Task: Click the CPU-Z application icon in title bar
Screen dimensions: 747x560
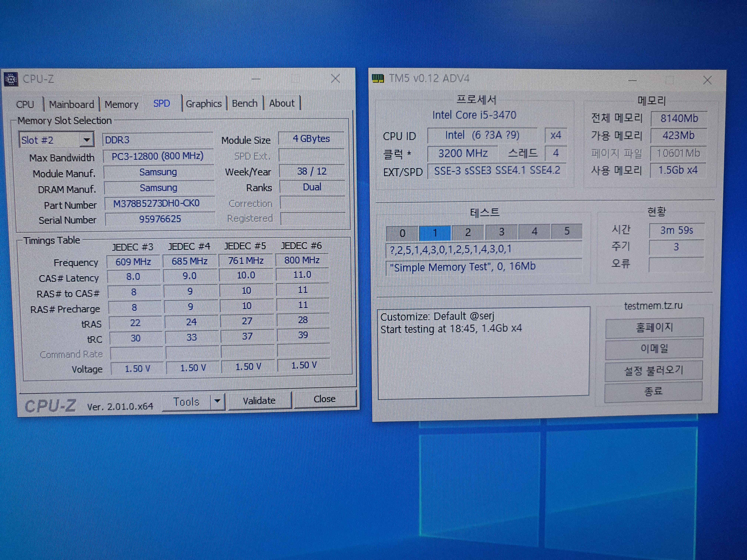Action: (x=11, y=79)
